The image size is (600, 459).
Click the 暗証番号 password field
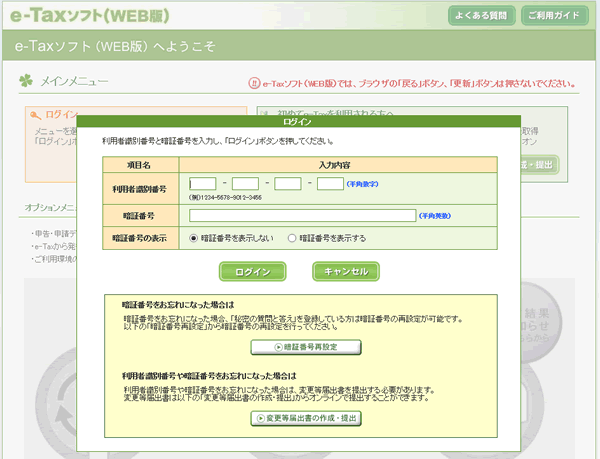click(x=302, y=215)
